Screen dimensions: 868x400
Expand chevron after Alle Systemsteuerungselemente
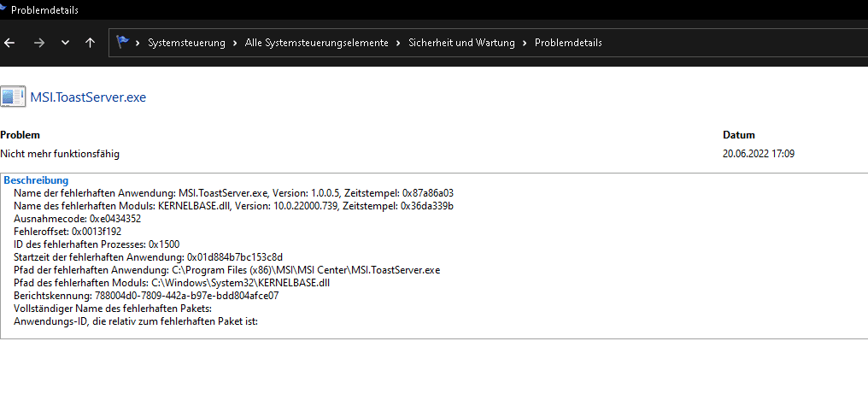(398, 43)
